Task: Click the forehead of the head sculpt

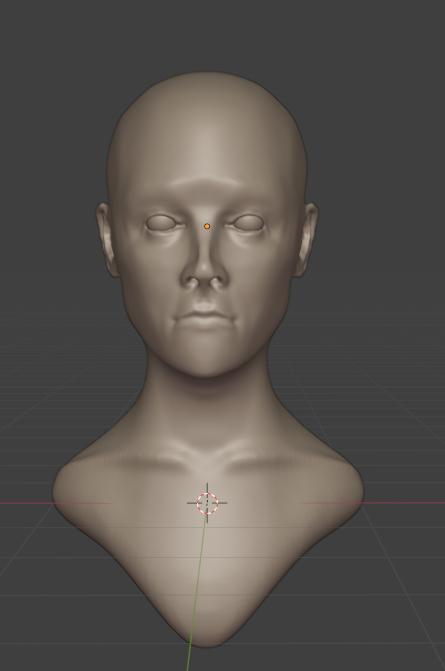Action: click(207, 141)
